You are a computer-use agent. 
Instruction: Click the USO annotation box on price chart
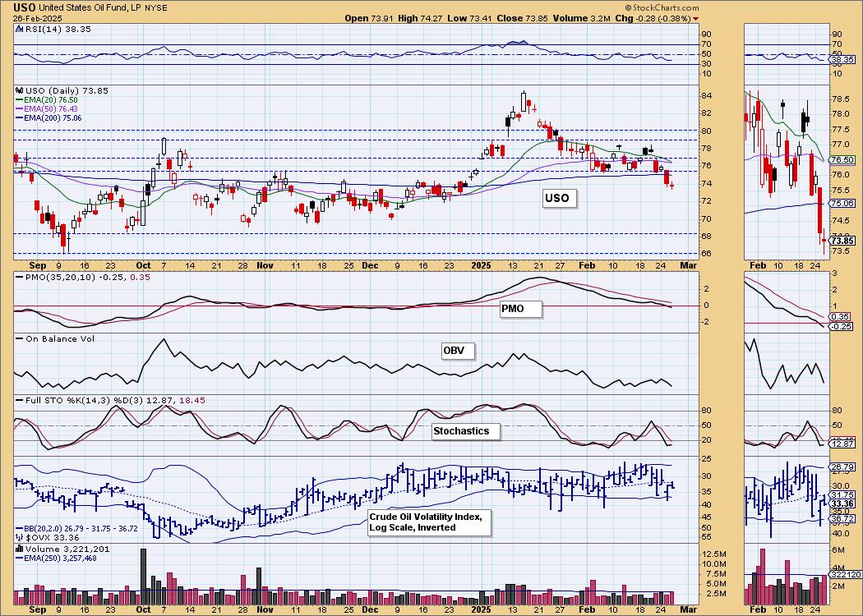point(559,198)
